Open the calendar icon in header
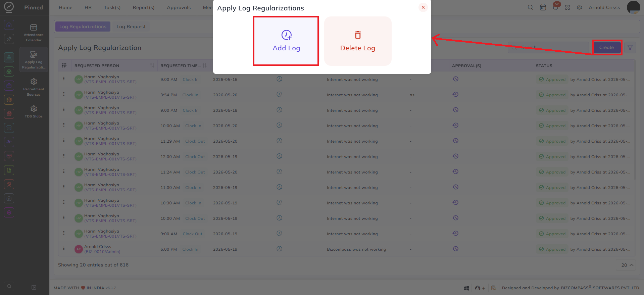Screen dimensions: 644x295 [543, 7]
